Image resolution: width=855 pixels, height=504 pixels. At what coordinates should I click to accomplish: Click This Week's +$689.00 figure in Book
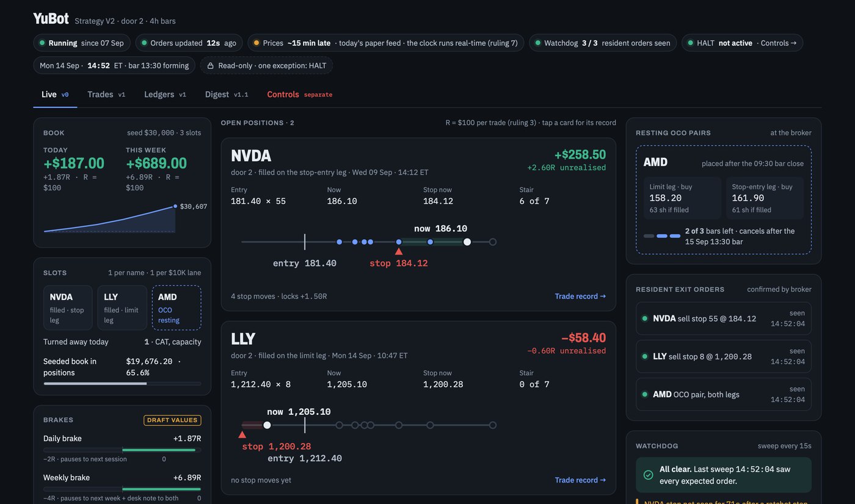156,164
